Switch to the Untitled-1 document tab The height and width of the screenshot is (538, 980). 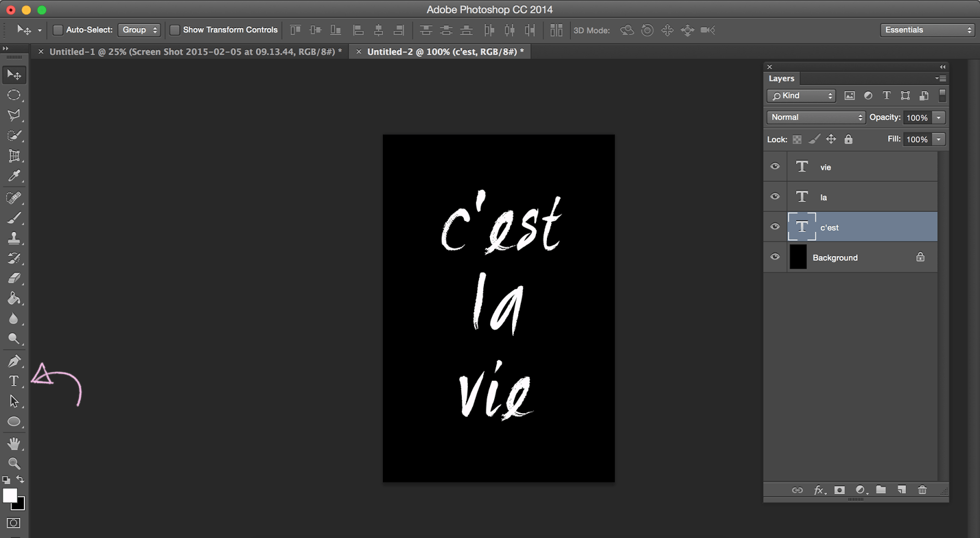point(195,51)
